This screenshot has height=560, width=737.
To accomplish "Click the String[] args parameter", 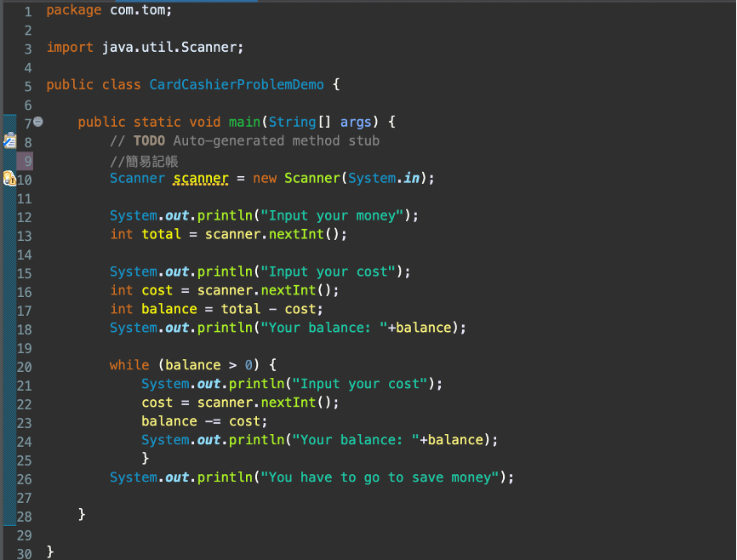I will pyautogui.click(x=320, y=123).
